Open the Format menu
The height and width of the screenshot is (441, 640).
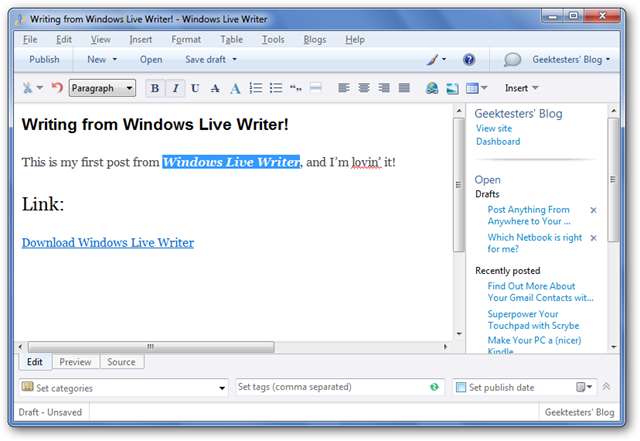tap(186, 39)
